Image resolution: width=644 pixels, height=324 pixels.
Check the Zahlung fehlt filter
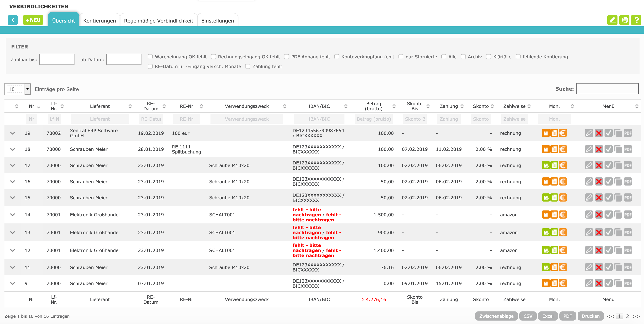248,66
